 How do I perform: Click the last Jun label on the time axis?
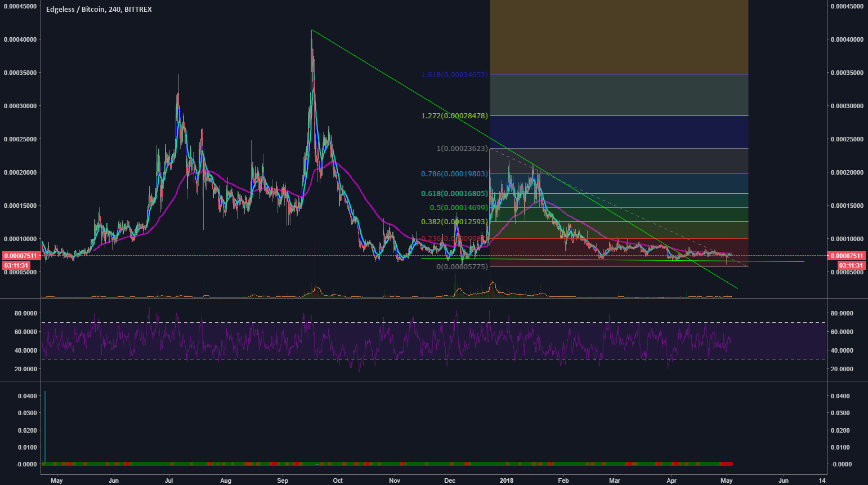point(784,480)
